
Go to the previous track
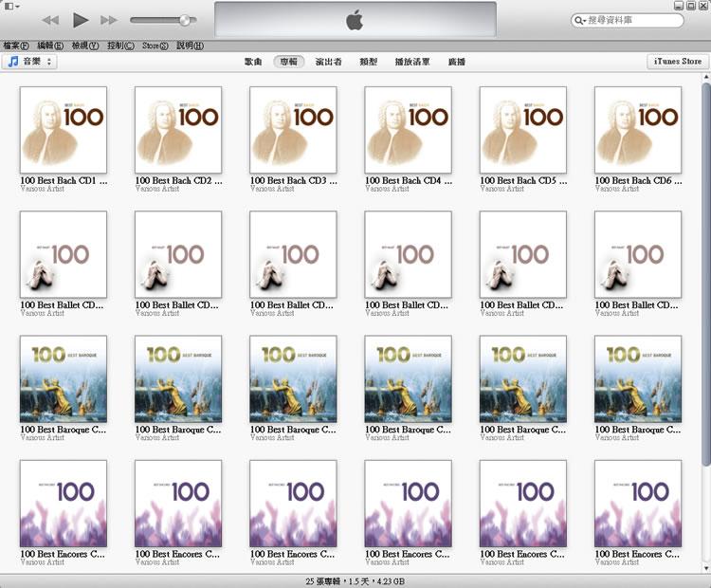(x=50, y=20)
